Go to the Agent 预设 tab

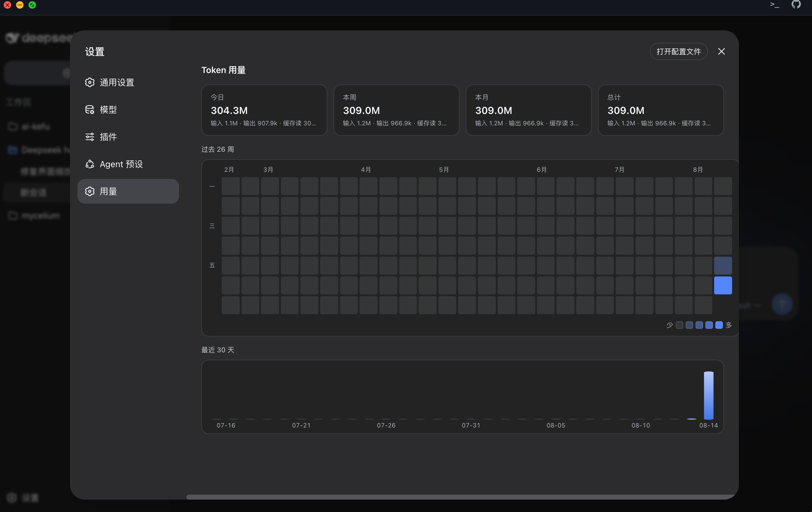pyautogui.click(x=128, y=164)
